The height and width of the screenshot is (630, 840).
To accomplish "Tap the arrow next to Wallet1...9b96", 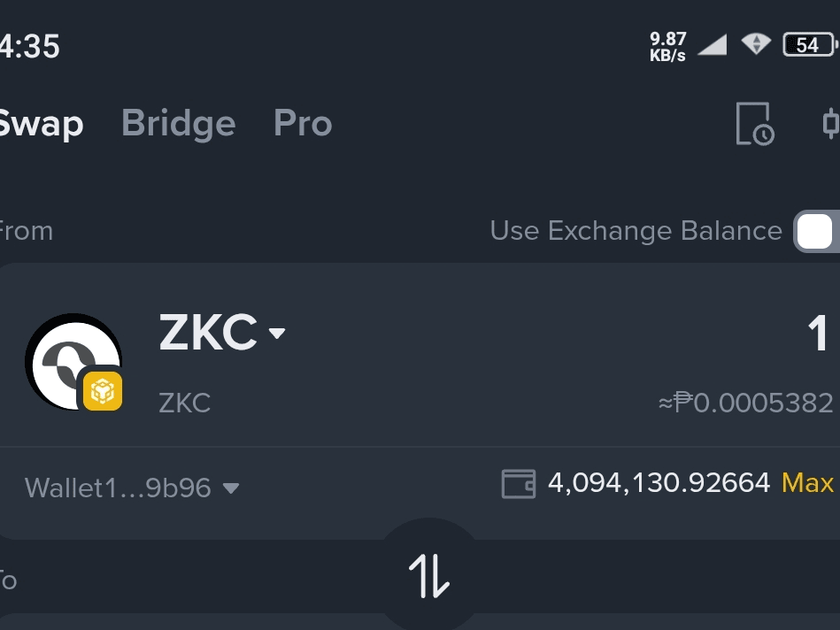I will pyautogui.click(x=231, y=488).
